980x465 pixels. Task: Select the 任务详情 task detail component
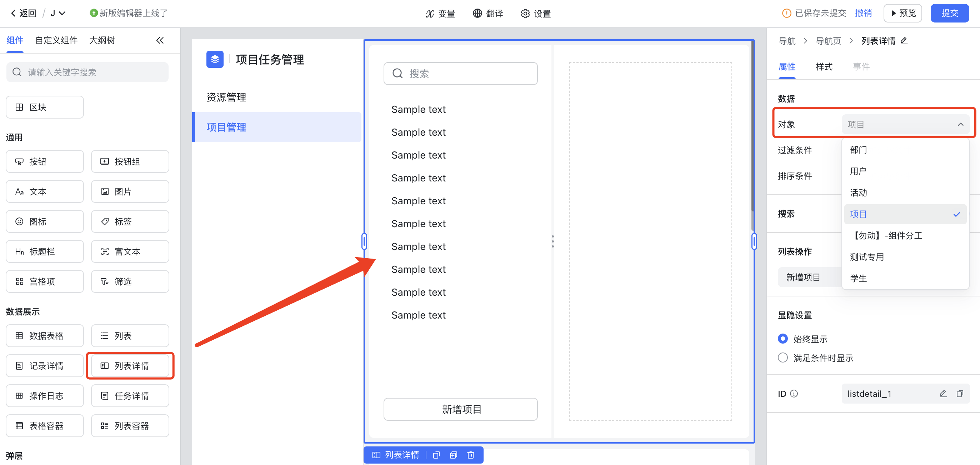(x=130, y=396)
